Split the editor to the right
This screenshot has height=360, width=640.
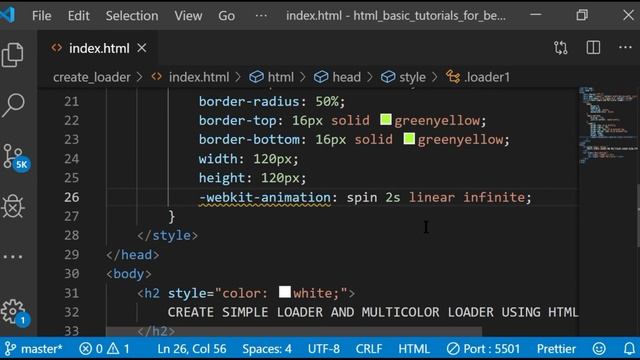pos(593,48)
